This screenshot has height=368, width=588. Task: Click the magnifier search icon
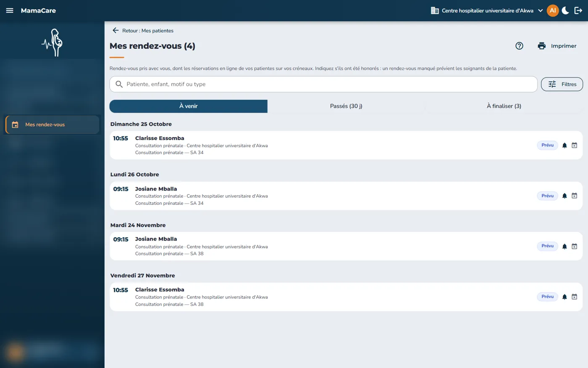tap(119, 84)
